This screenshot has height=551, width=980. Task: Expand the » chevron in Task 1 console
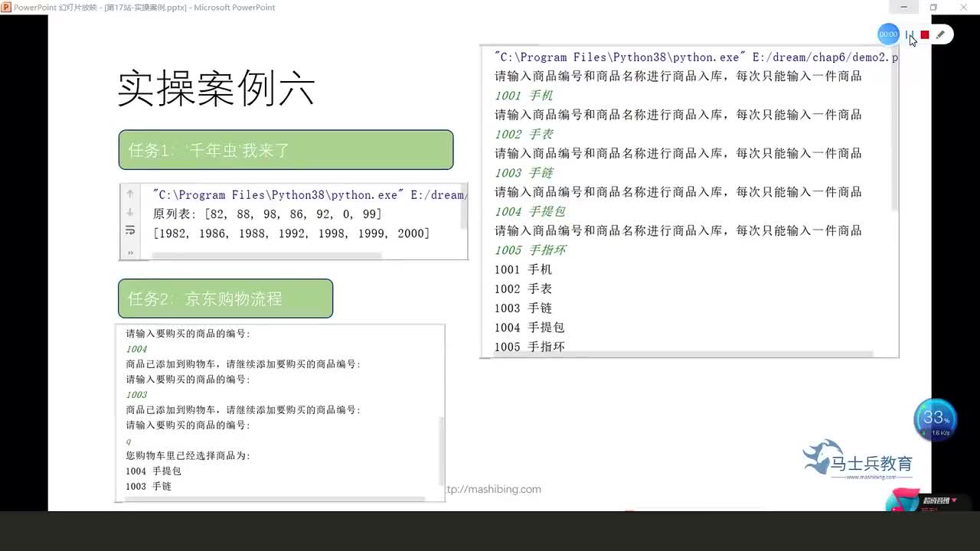pyautogui.click(x=130, y=252)
